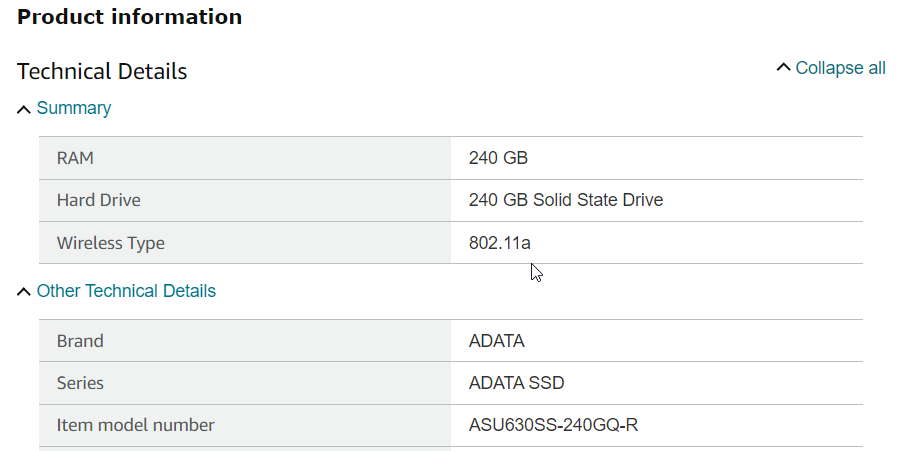Click the ASU630SS-240GQ-R model number value
Screen dimensions: 901x451
[553, 425]
